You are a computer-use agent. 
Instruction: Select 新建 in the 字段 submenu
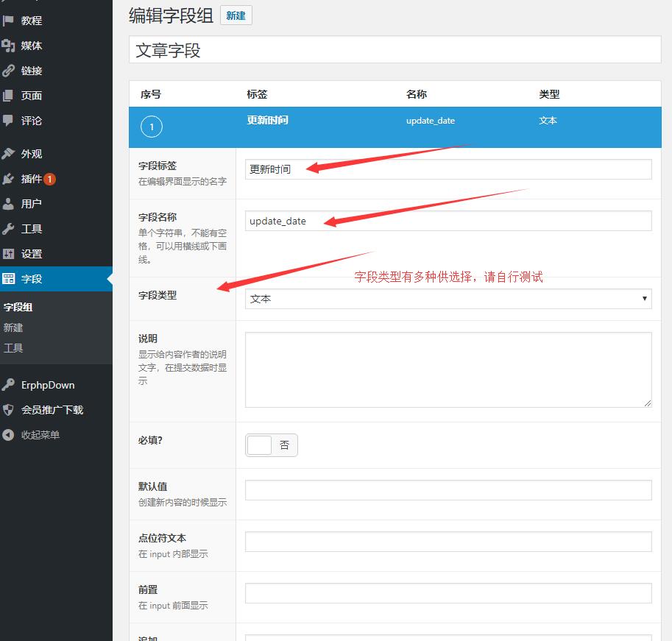13,327
